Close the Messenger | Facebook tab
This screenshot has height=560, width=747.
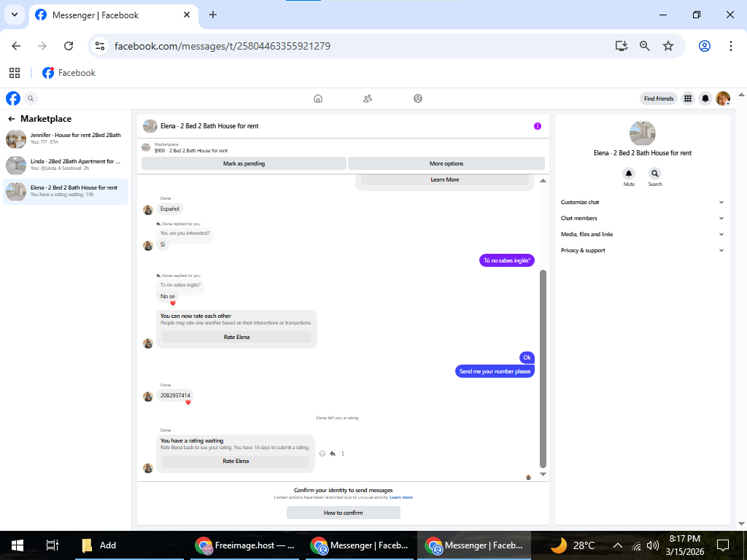pos(187,15)
